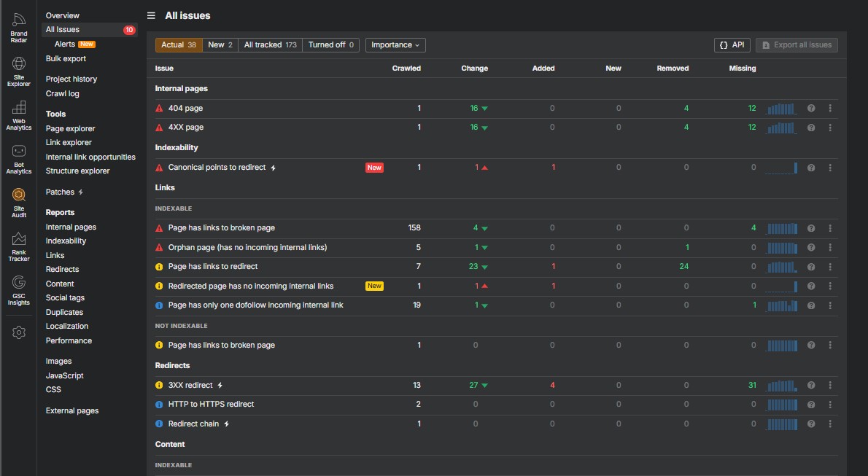
Task: Sort by the Missing column header
Action: (743, 69)
